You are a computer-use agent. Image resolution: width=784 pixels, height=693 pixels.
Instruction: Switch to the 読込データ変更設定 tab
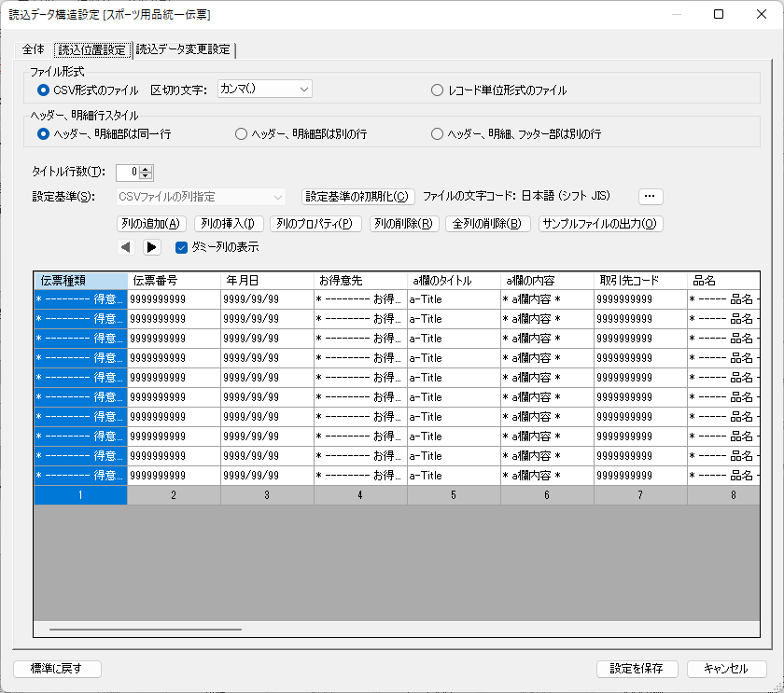pos(183,49)
